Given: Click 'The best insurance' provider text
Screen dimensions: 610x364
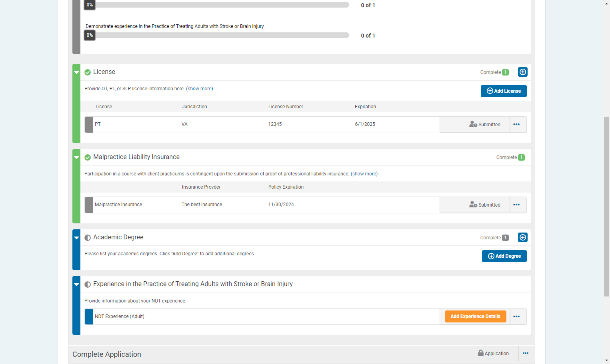Looking at the screenshot, I should point(202,205).
